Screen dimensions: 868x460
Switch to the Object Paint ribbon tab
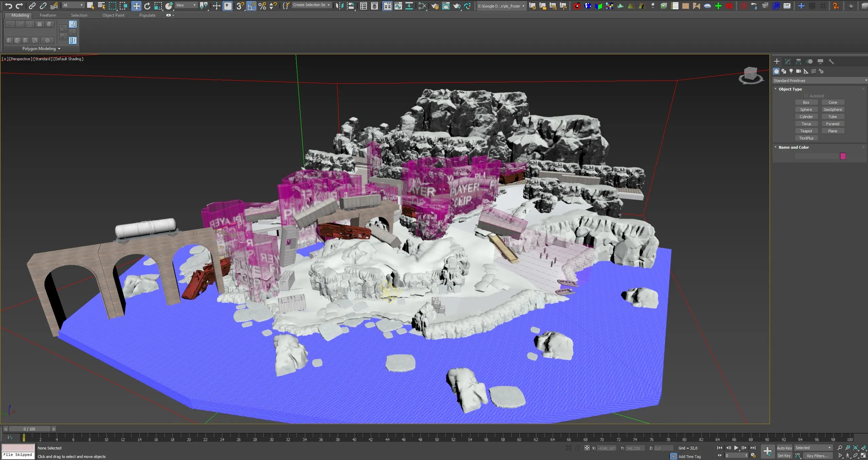coord(113,15)
